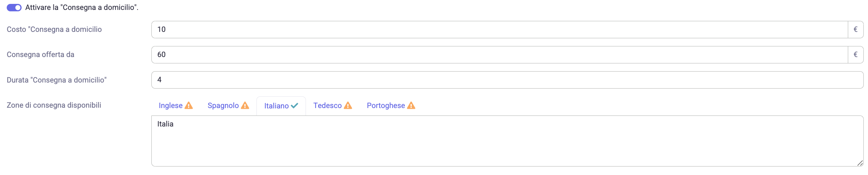
Task: Click the warning triangle next to Portoghese
Action: click(x=411, y=106)
